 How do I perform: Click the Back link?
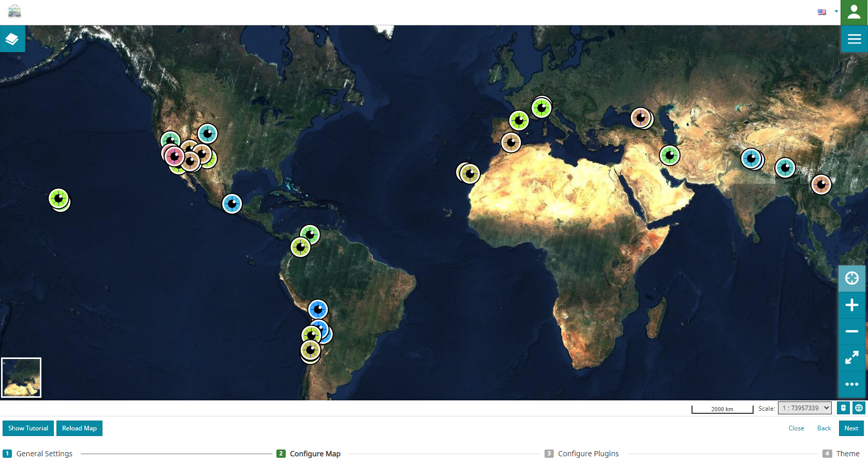click(x=823, y=428)
